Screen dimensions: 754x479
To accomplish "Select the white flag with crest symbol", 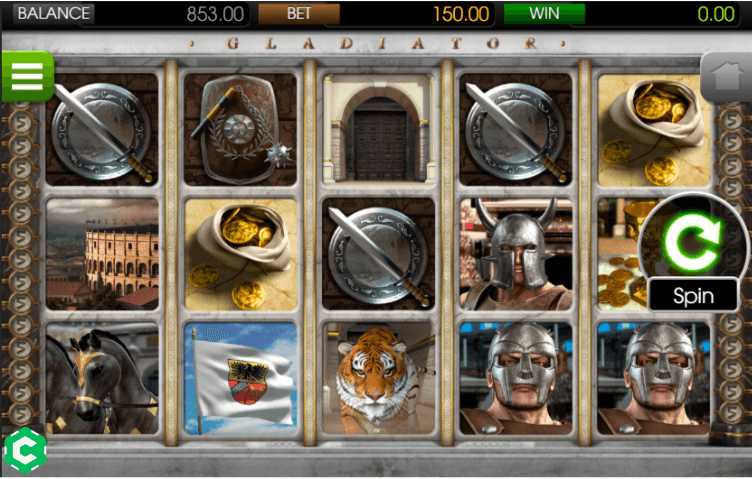I will tap(241, 378).
